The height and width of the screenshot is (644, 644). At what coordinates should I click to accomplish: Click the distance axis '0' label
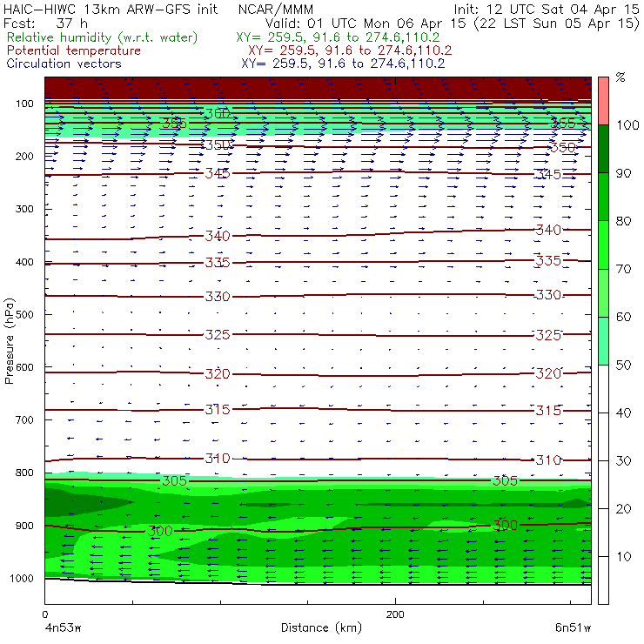(44, 614)
